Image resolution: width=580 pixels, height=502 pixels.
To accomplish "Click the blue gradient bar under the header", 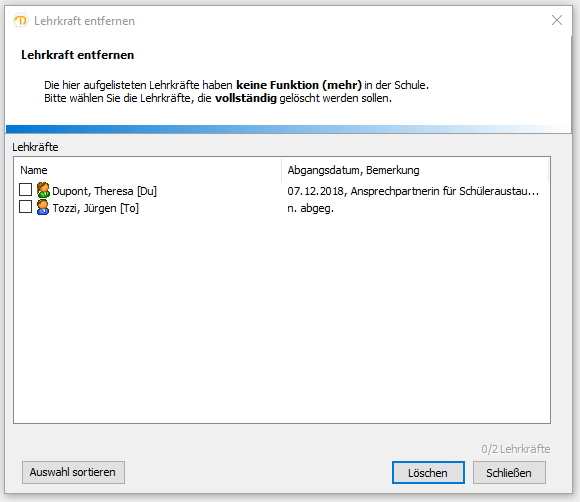I will (x=289, y=129).
